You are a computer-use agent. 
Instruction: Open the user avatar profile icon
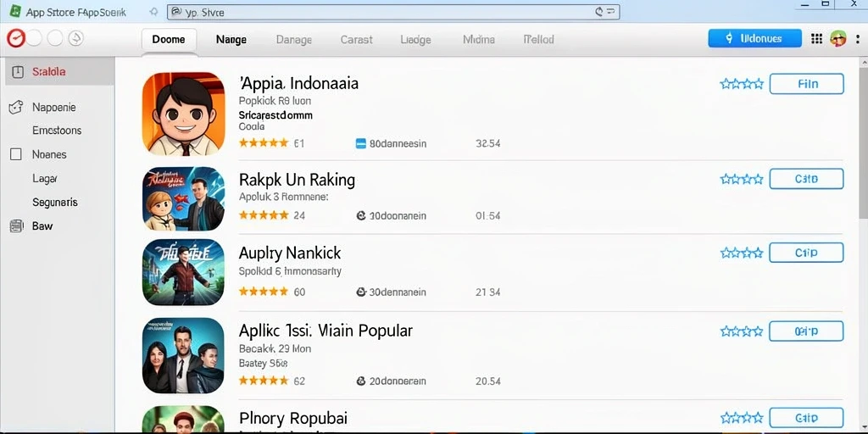pos(838,38)
